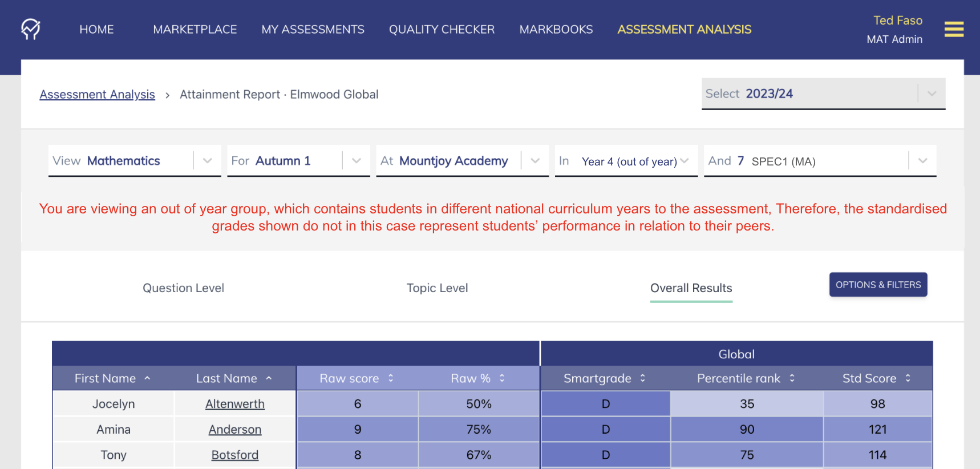The image size is (980, 469).
Task: Open MY ASSESSMENTS nav item
Action: pos(313,30)
